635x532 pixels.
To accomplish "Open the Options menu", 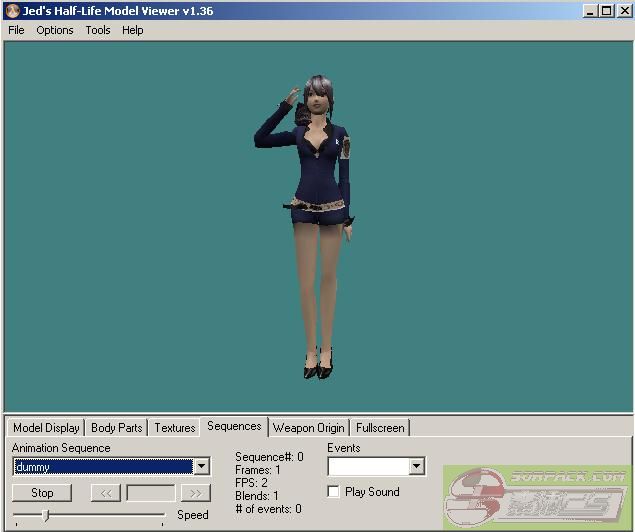I will coord(55,30).
